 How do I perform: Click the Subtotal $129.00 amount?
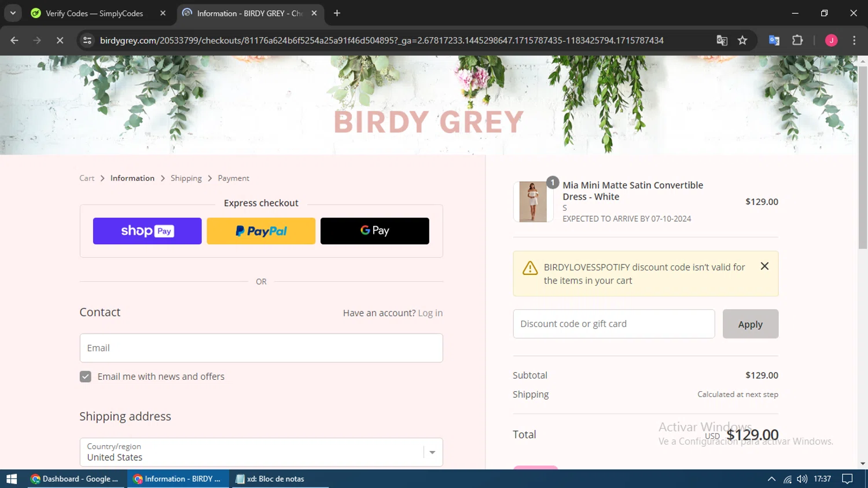pyautogui.click(x=762, y=375)
